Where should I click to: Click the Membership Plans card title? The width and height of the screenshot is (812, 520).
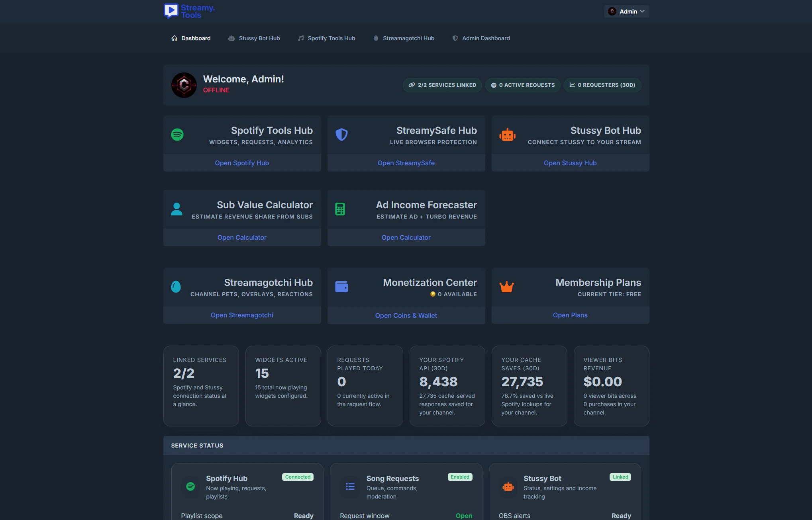click(x=598, y=283)
